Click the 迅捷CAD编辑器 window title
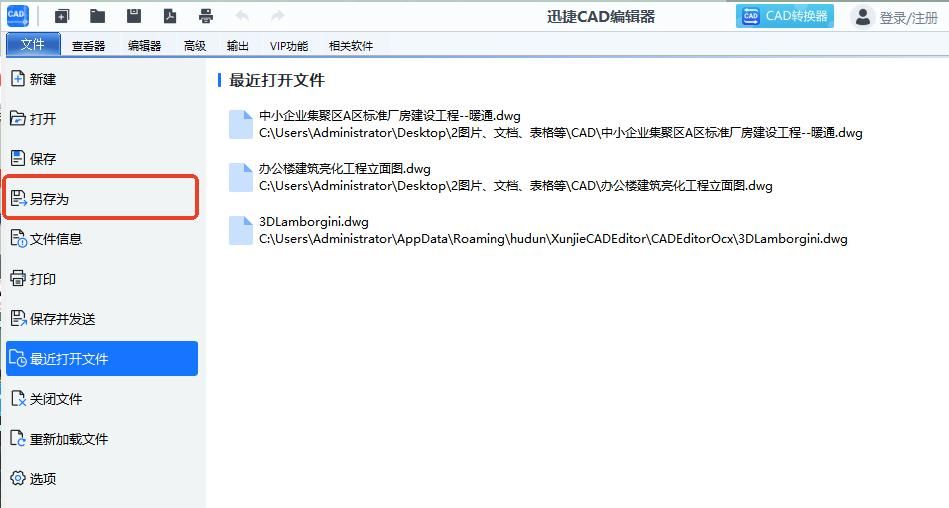Viewport: 949px width, 508px height. tap(600, 16)
